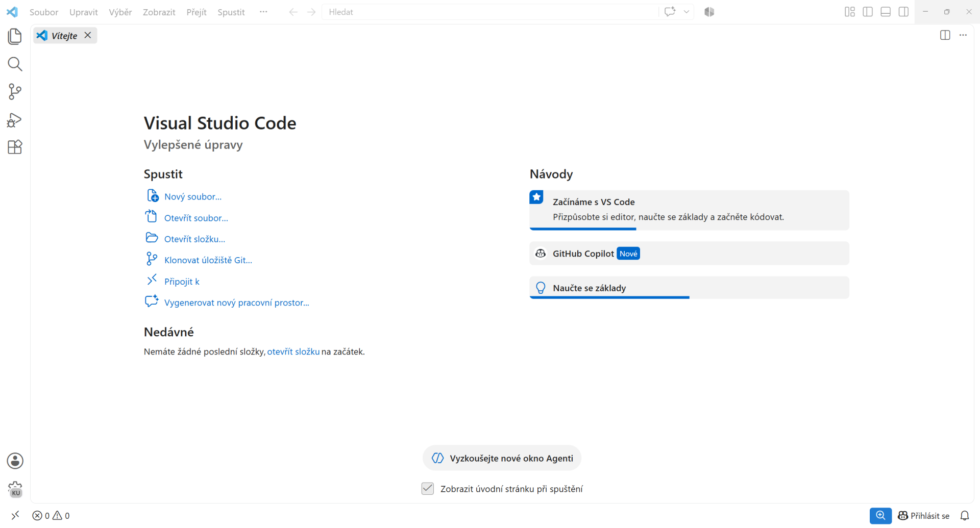Open the Copilot chat icon in the title bar

(x=670, y=12)
